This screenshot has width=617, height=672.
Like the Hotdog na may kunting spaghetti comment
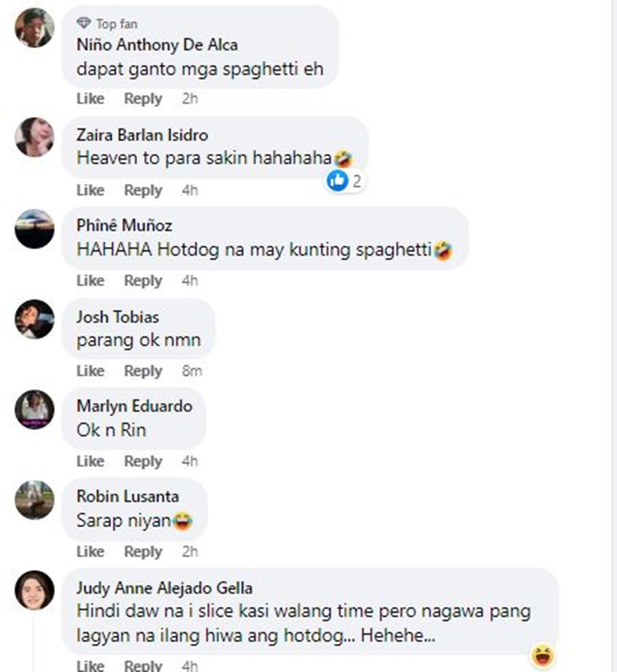[90, 280]
